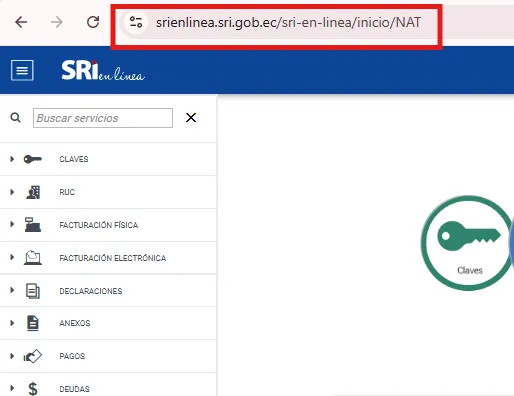Click the dollar sign icon beside DEUDAS
This screenshot has width=514, height=396.
tap(33, 389)
